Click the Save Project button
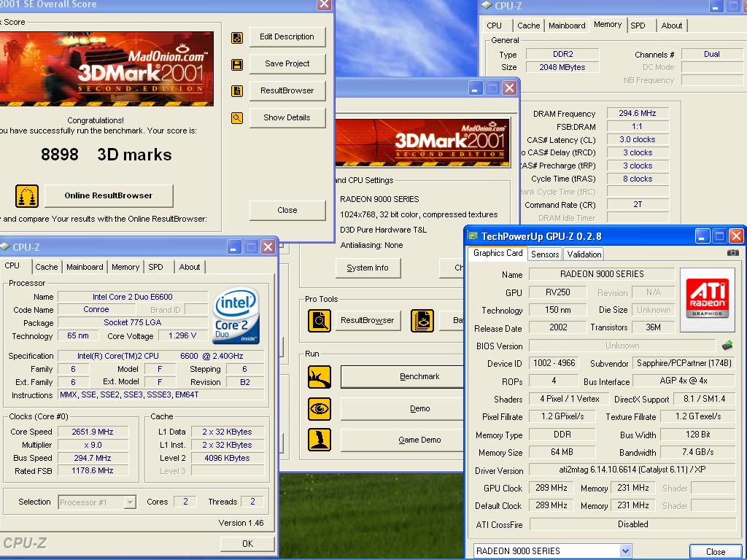This screenshot has width=747, height=560. point(287,64)
